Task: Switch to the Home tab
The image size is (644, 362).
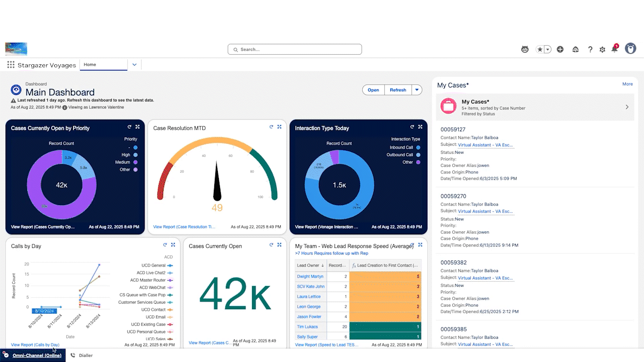Action: (x=89, y=65)
